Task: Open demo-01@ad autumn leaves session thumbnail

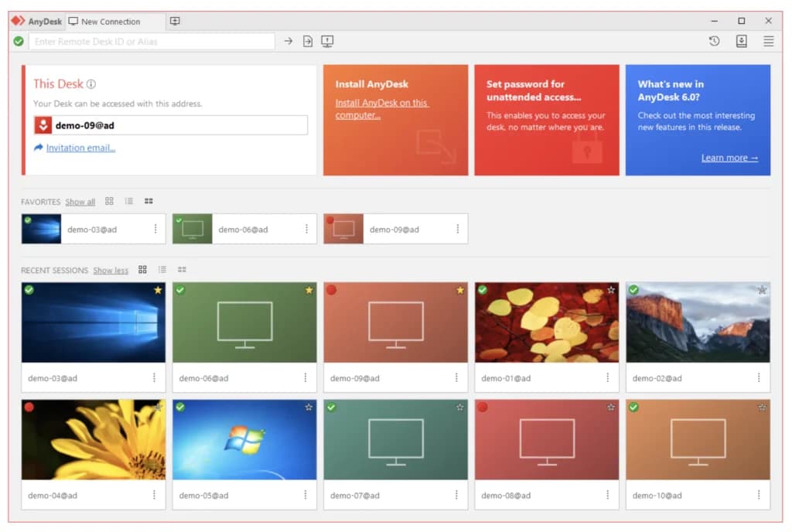Action: [547, 322]
